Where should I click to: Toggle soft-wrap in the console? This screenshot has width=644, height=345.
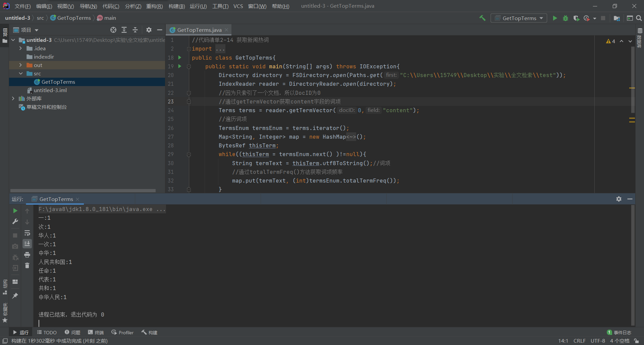click(27, 233)
